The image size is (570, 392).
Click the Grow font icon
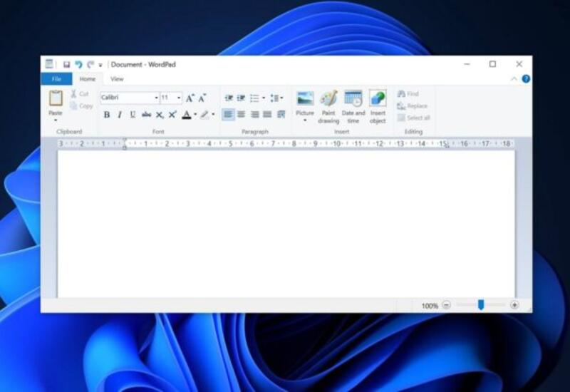tap(190, 98)
